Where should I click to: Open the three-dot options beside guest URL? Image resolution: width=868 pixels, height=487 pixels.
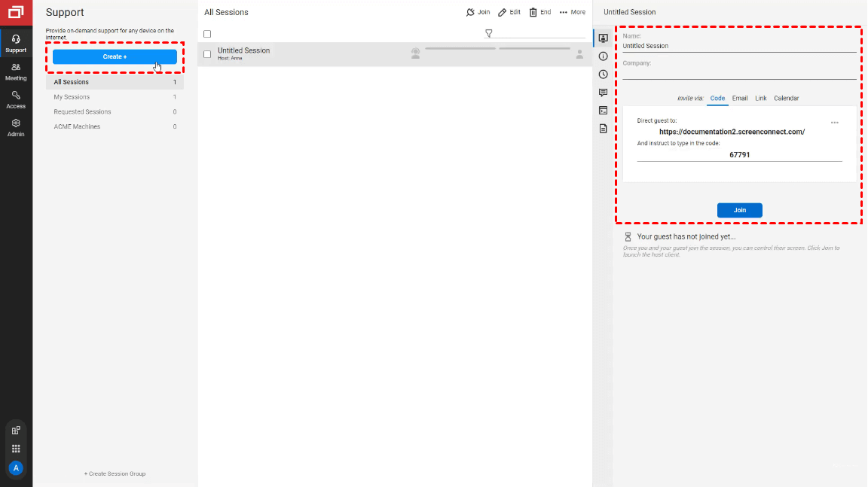(834, 122)
